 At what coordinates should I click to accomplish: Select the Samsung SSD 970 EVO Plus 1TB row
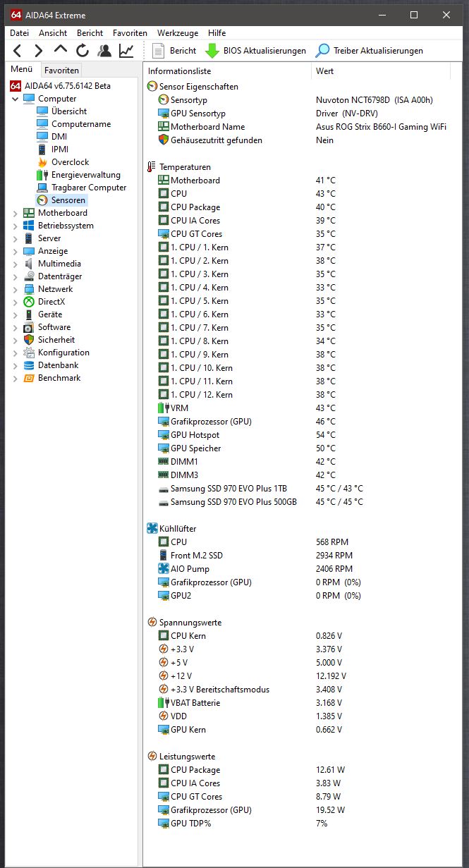pyautogui.click(x=297, y=489)
